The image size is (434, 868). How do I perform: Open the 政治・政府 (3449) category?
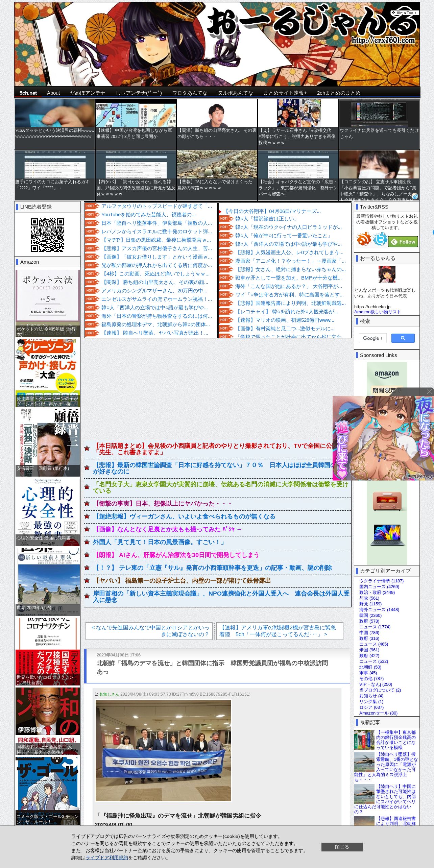(x=377, y=593)
